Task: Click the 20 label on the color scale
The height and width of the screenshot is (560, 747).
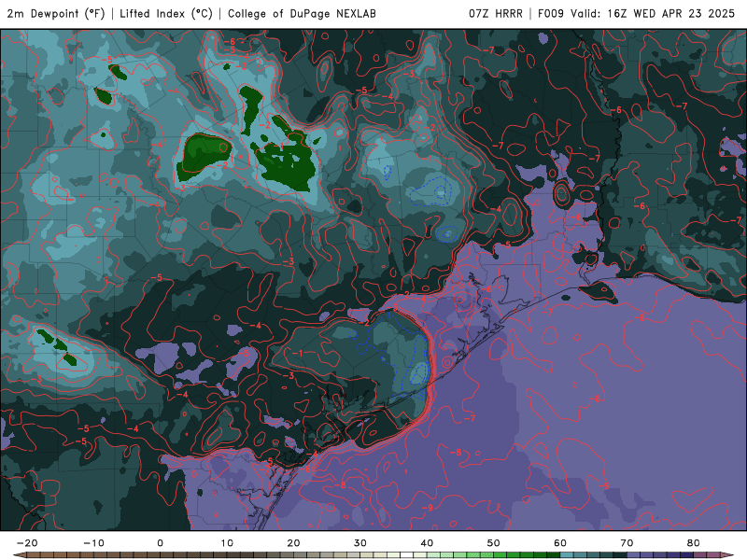Action: 293,543
